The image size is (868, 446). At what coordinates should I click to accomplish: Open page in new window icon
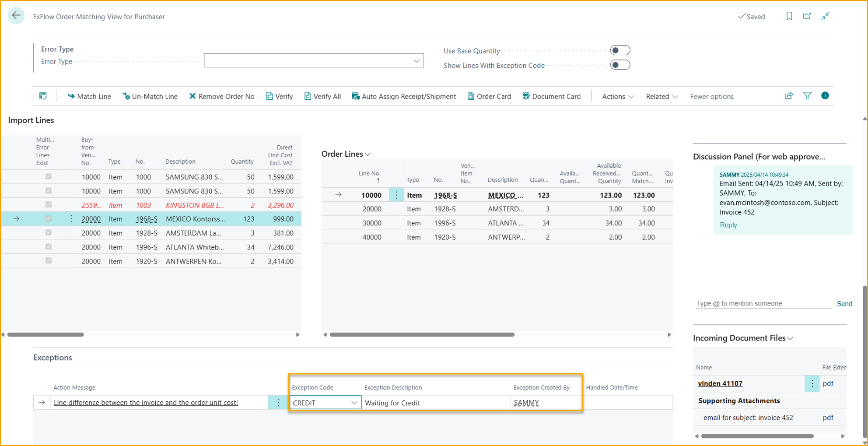807,16
